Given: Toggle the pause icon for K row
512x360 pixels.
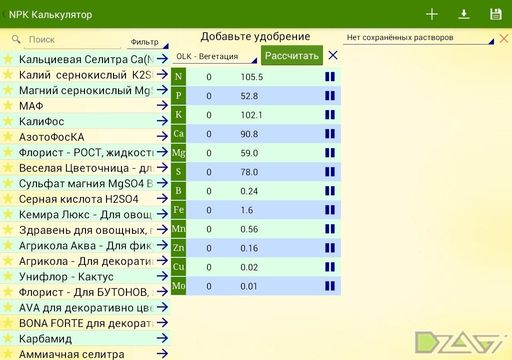Looking at the screenshot, I should (x=330, y=115).
